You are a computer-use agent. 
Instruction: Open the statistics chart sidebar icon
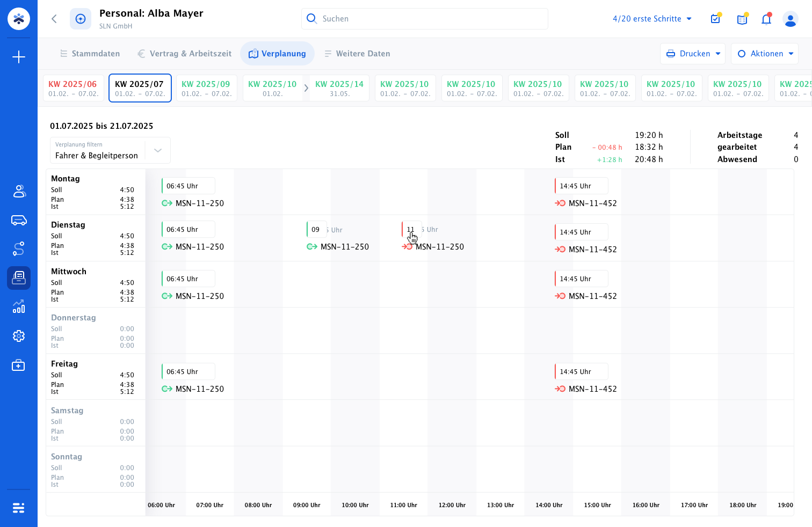coord(19,306)
